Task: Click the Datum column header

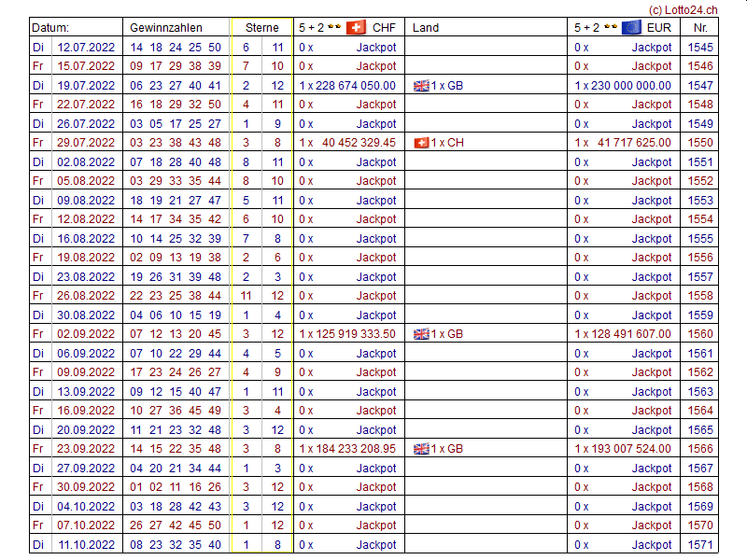Action: [x=51, y=28]
